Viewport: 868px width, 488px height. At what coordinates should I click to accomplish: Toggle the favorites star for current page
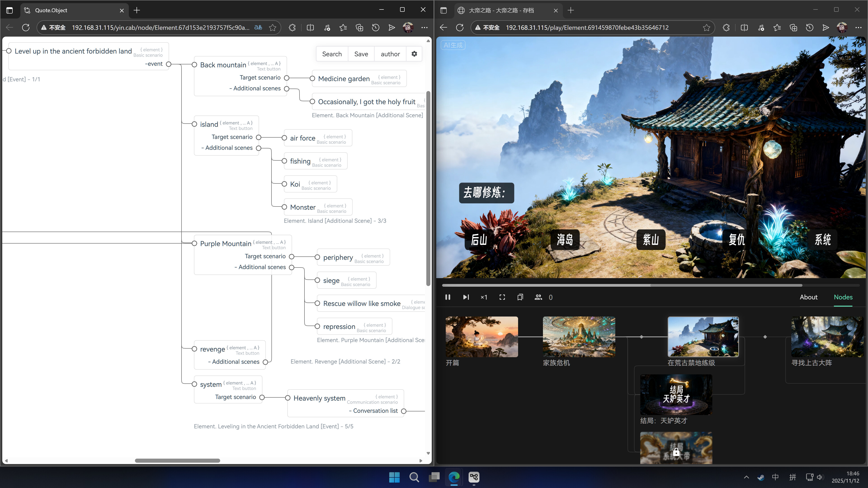(x=273, y=27)
